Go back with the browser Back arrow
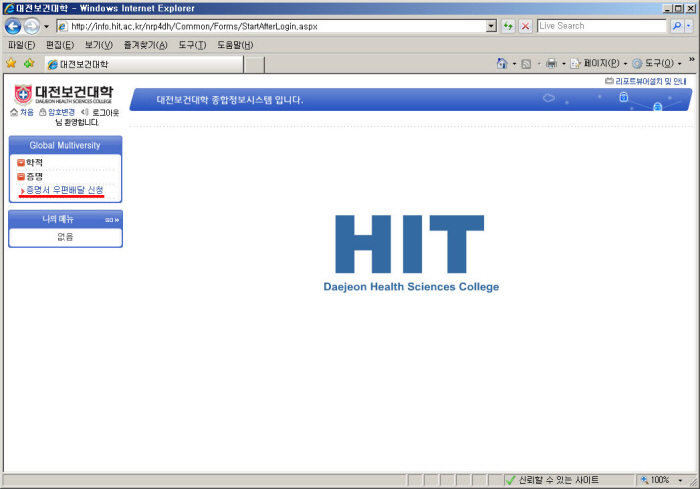700x489 pixels. [x=13, y=26]
